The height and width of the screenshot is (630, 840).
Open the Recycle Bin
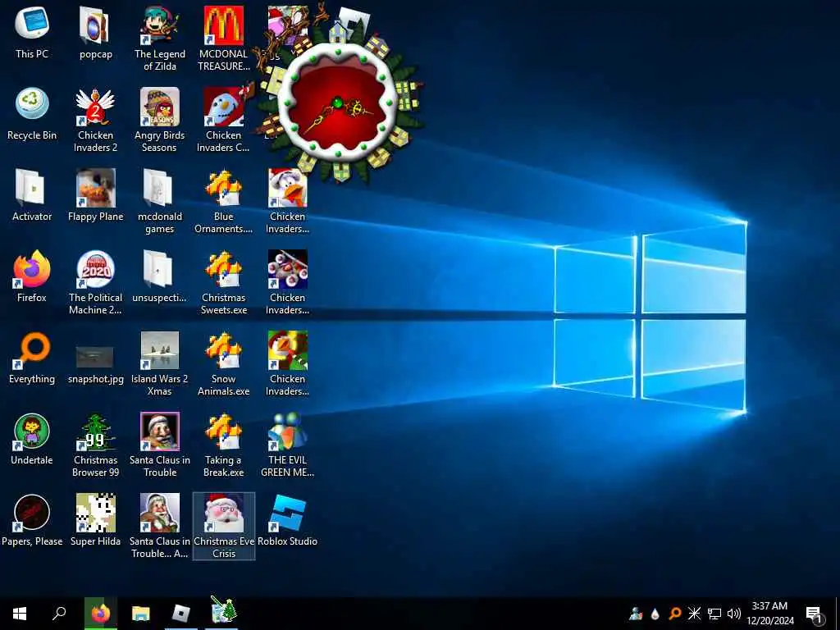tap(32, 115)
